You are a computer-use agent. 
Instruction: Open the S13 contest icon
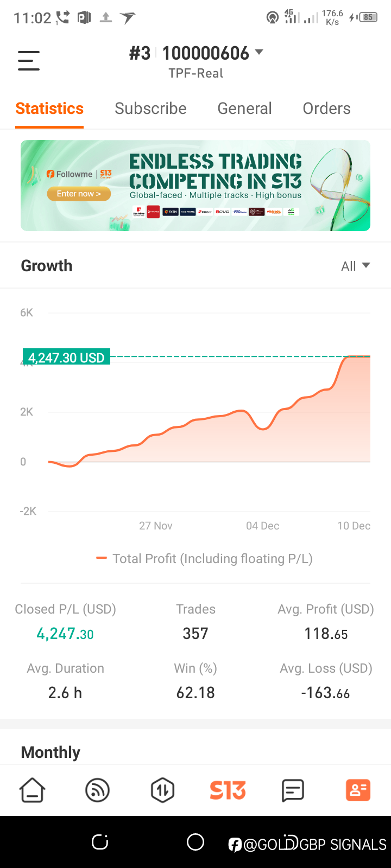coord(228,790)
